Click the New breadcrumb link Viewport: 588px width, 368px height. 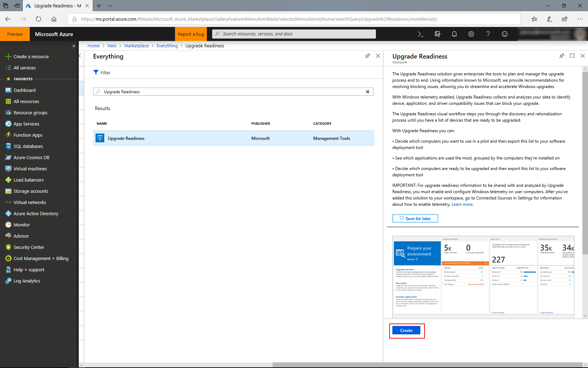(112, 46)
